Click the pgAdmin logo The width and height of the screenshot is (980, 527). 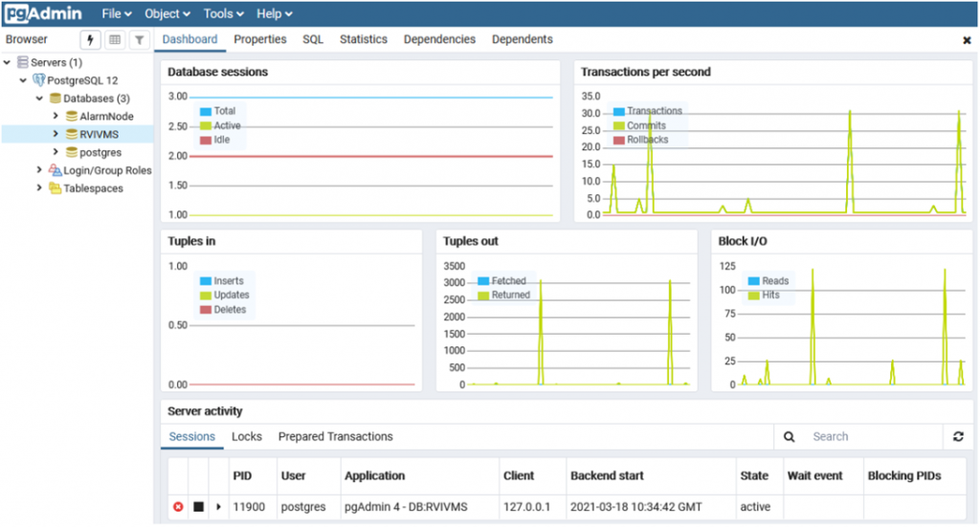[x=45, y=13]
